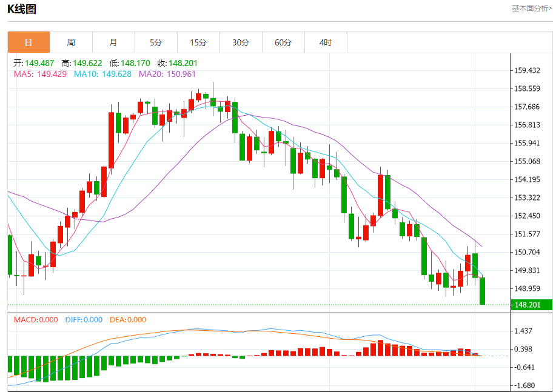Click the MA10: 149.628 indicator label
This screenshot has width=556, height=392.
click(x=102, y=74)
